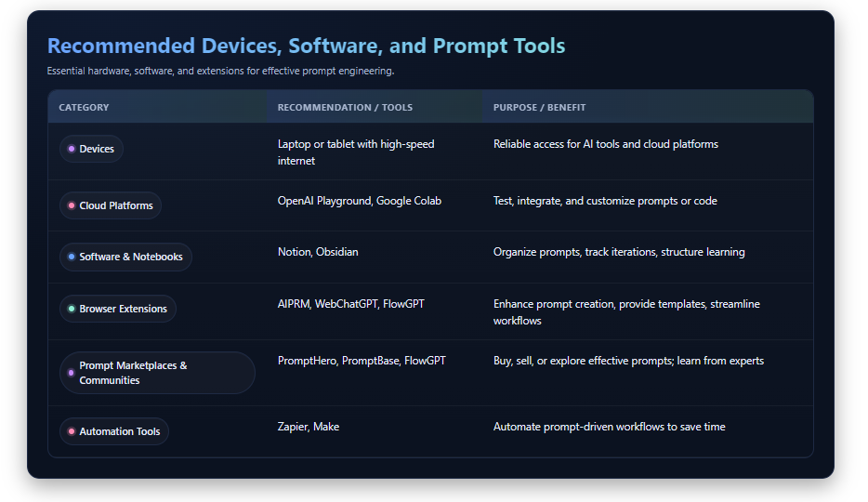
Task: Select the Prompt Marketplaces & Communities pill
Action: point(157,373)
